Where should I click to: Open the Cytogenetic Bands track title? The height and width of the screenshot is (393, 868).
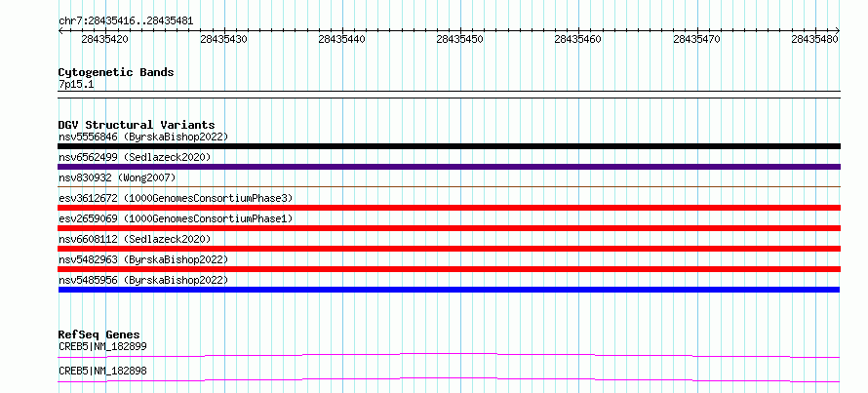(116, 72)
